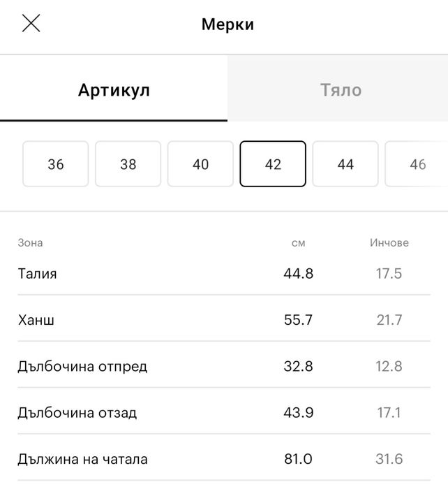
Task: Click the Дълбочина отпред row label
Action: pos(82,366)
